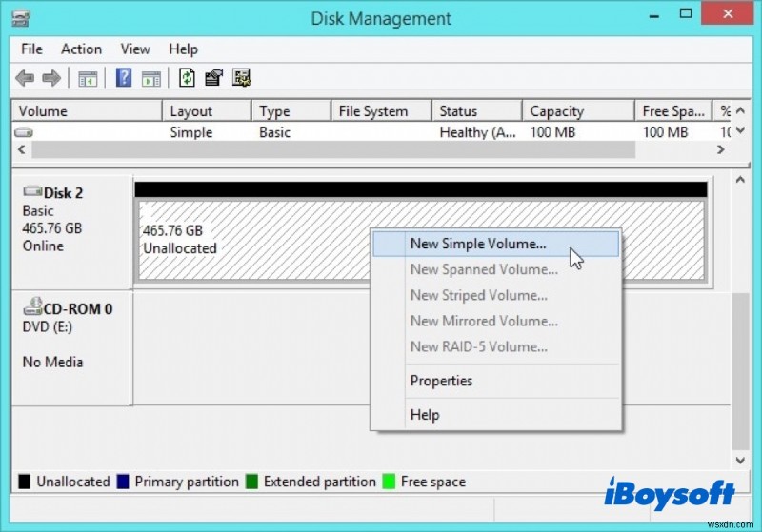
Task: Open the File menu
Action: 31,49
